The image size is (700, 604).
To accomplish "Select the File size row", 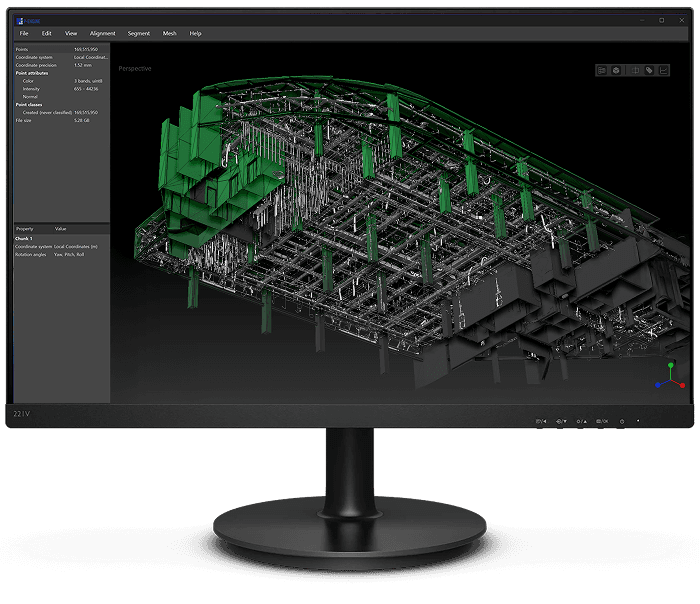I will point(62,121).
